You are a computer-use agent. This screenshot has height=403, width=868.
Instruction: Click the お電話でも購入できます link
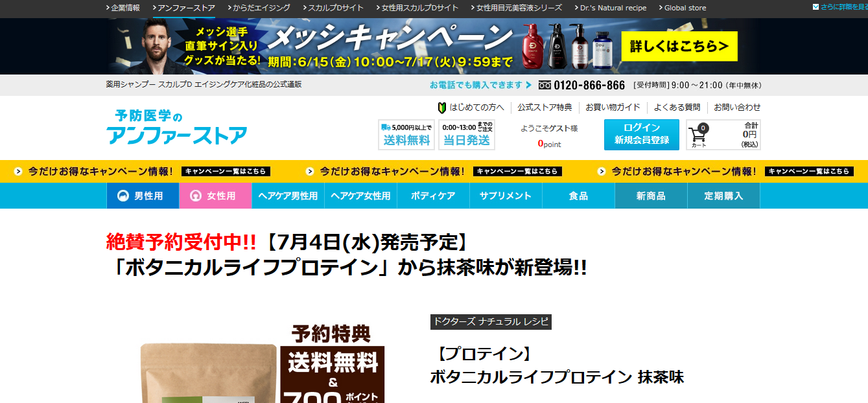click(476, 85)
